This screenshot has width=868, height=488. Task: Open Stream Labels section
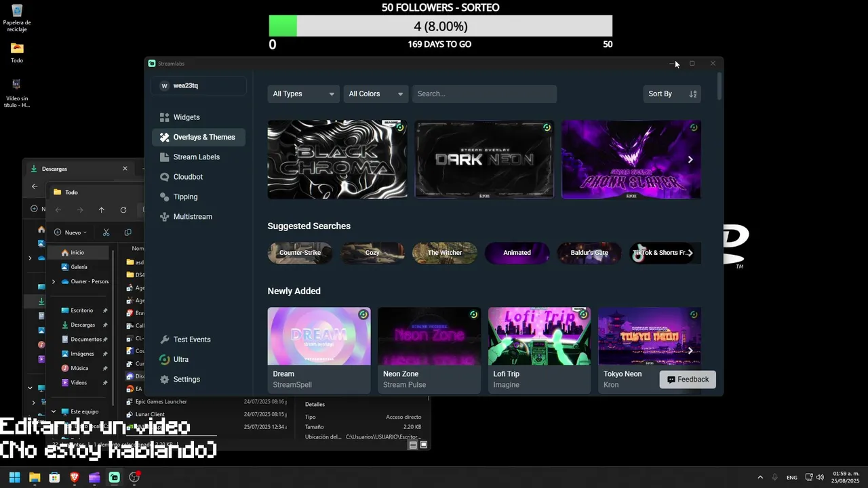(198, 157)
